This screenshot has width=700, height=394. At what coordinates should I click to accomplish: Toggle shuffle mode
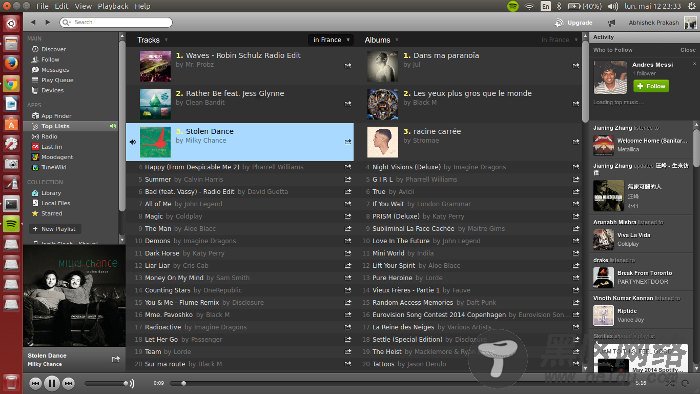[671, 383]
